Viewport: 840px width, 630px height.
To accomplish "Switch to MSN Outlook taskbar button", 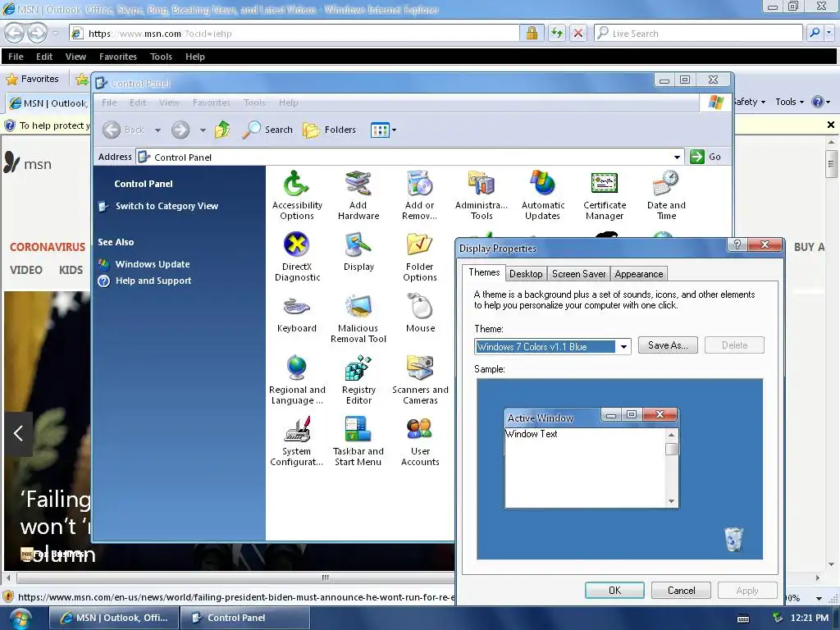I will 113,618.
